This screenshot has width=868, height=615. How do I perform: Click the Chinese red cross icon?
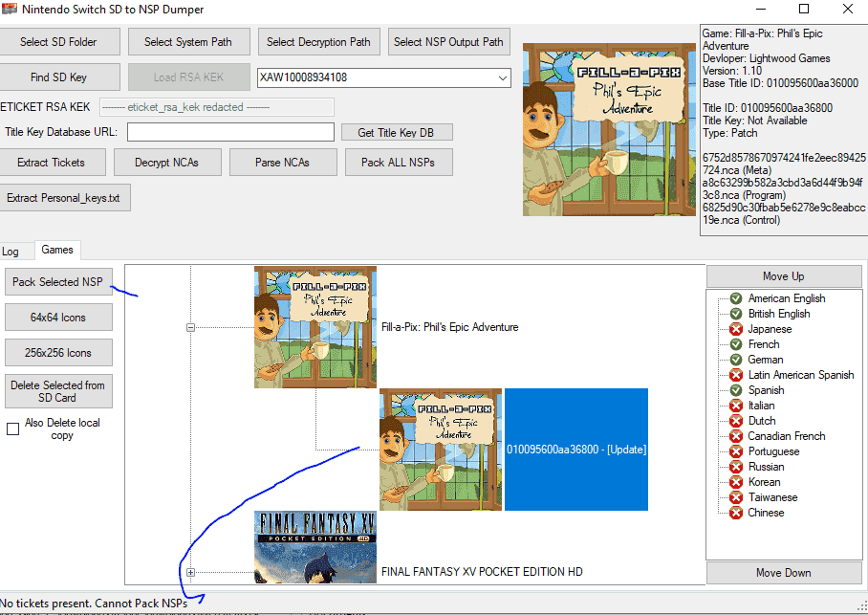pos(736,513)
